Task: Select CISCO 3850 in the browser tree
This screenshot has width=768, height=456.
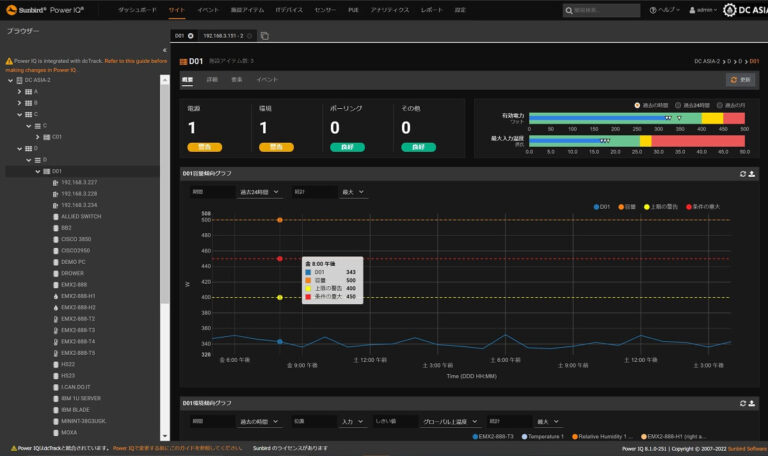Action: (x=75, y=239)
